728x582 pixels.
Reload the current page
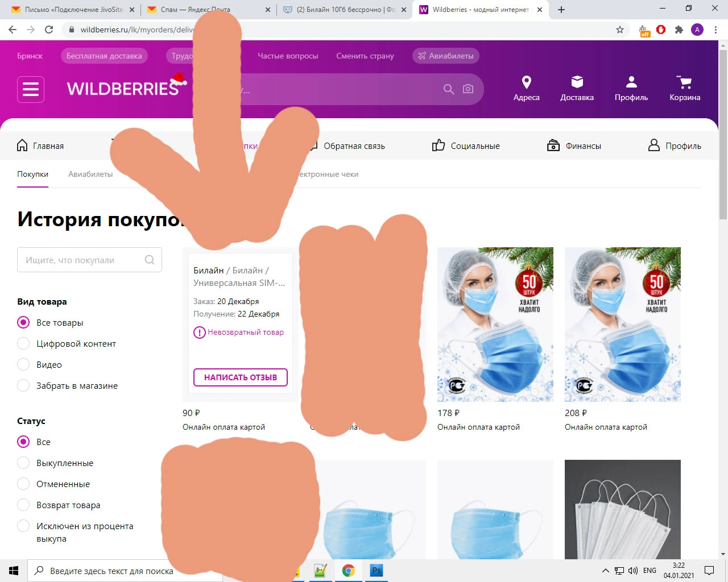pos(49,30)
